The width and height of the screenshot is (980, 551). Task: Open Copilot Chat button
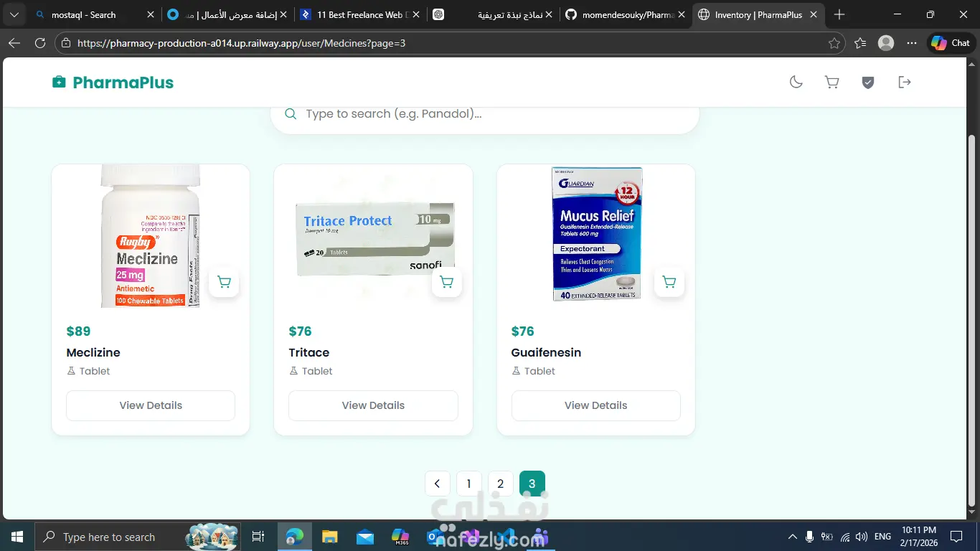point(951,43)
